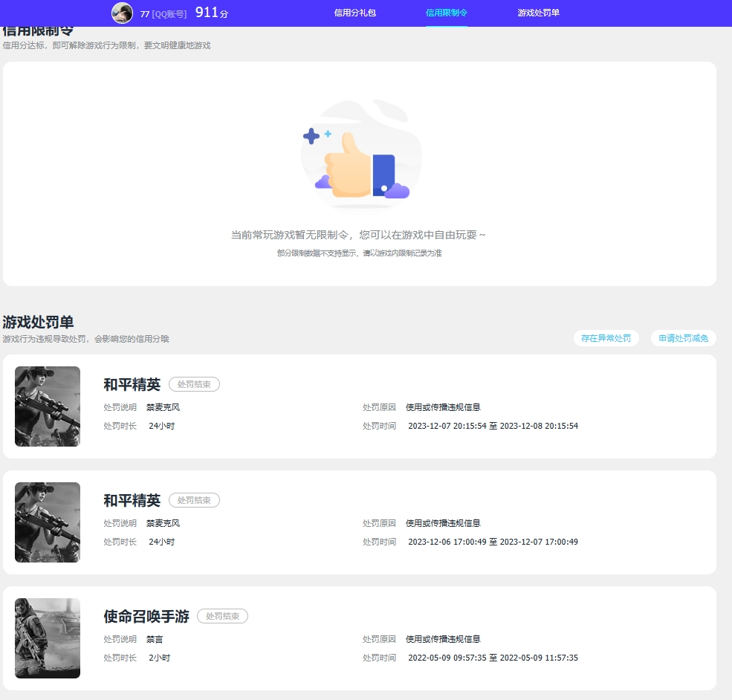This screenshot has width=732, height=700.
Task: Click 部分限制数据不支持显示 note
Action: tap(360, 253)
